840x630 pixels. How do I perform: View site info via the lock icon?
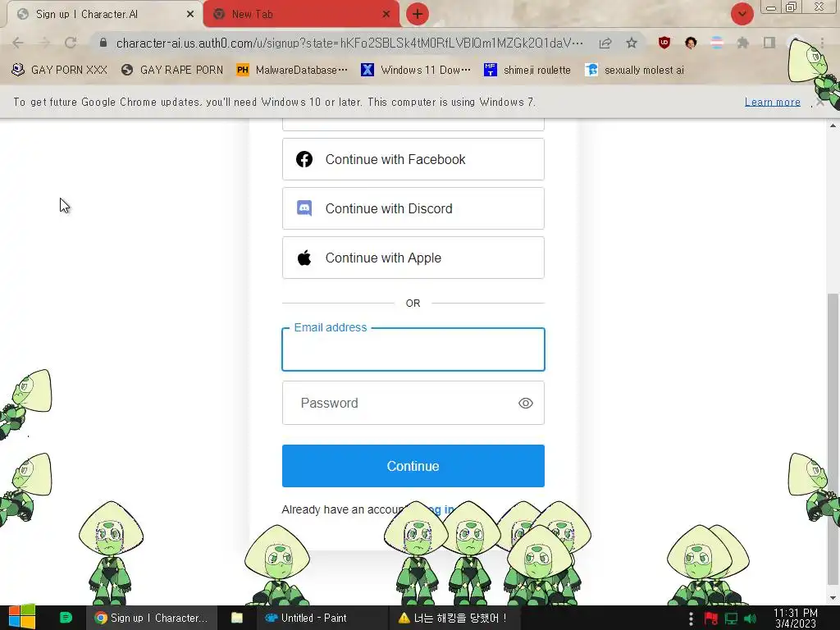point(103,43)
